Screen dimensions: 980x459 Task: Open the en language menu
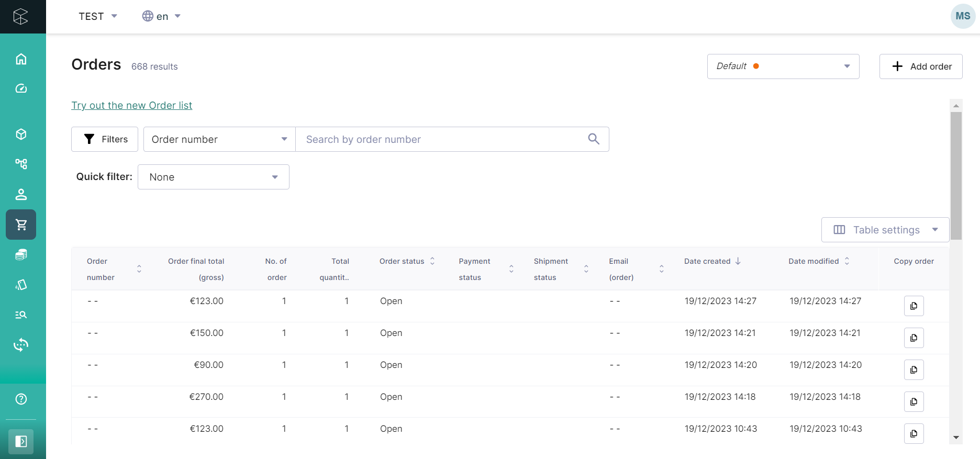(161, 16)
